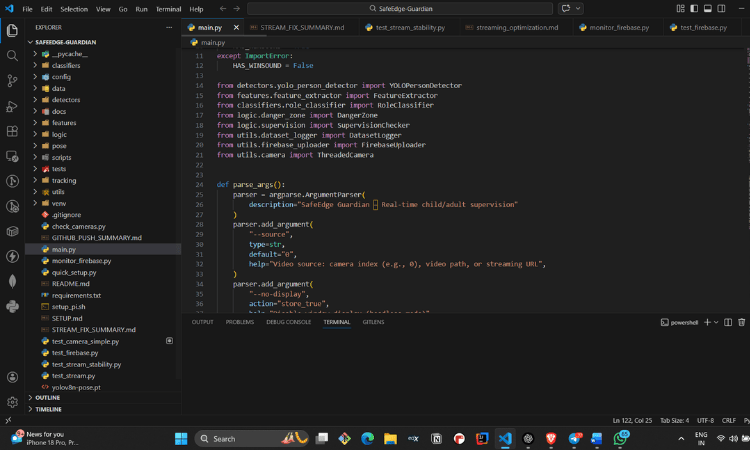Open requirements.txt in the explorer

tap(76, 295)
